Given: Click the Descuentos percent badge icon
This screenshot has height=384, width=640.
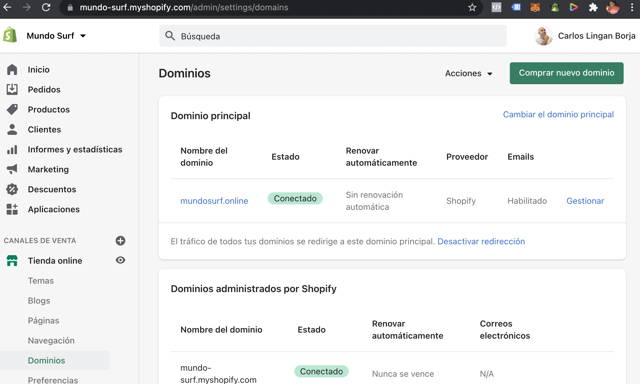Looking at the screenshot, I should (x=12, y=189).
